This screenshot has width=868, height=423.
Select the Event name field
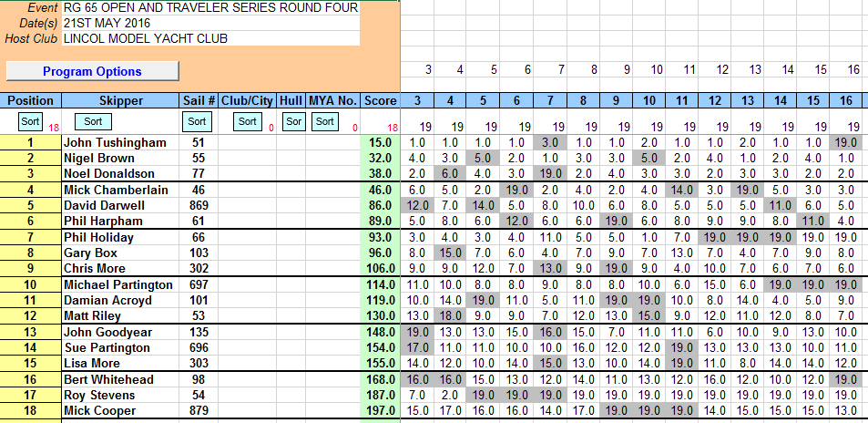pyautogui.click(x=210, y=8)
